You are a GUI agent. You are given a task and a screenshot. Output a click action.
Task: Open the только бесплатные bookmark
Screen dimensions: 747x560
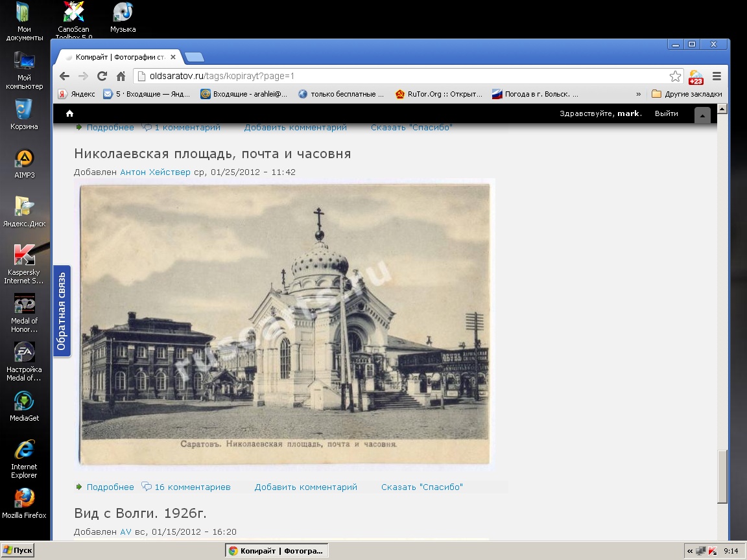point(341,94)
